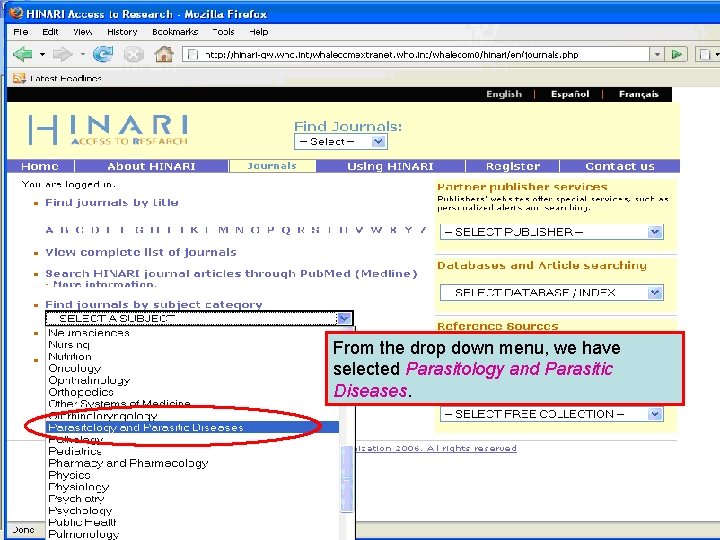720x540 pixels.
Task: Click the subject list scrollbar thumb
Action: 347,478
